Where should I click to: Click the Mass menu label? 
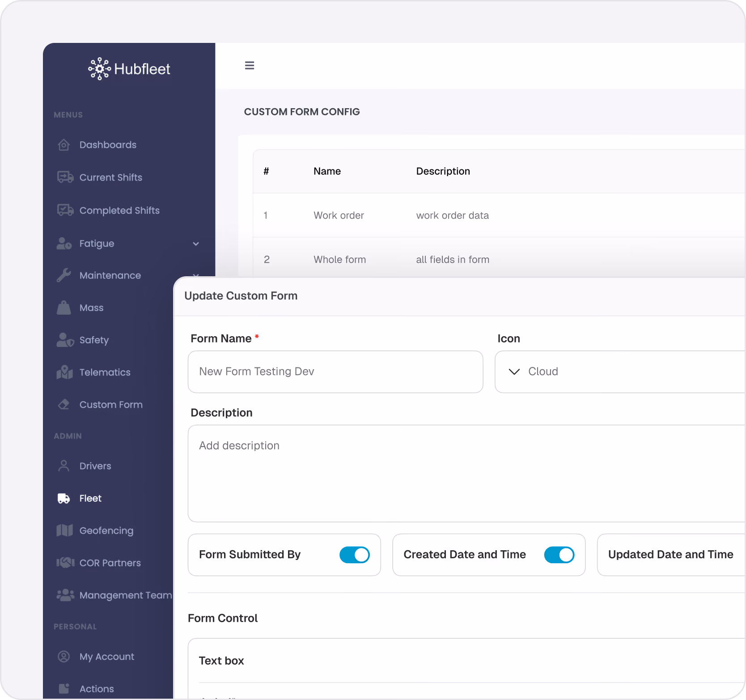(91, 308)
